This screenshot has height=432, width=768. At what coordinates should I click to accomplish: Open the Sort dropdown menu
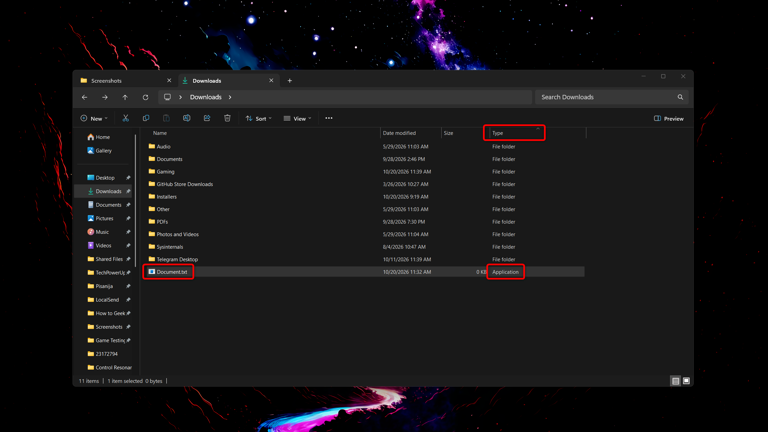click(259, 118)
